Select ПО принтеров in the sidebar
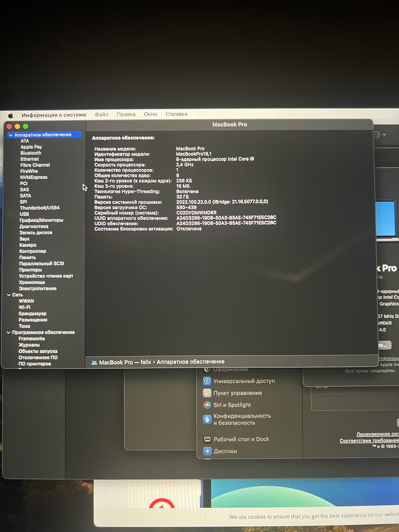Image resolution: width=399 pixels, height=532 pixels. pos(35,364)
